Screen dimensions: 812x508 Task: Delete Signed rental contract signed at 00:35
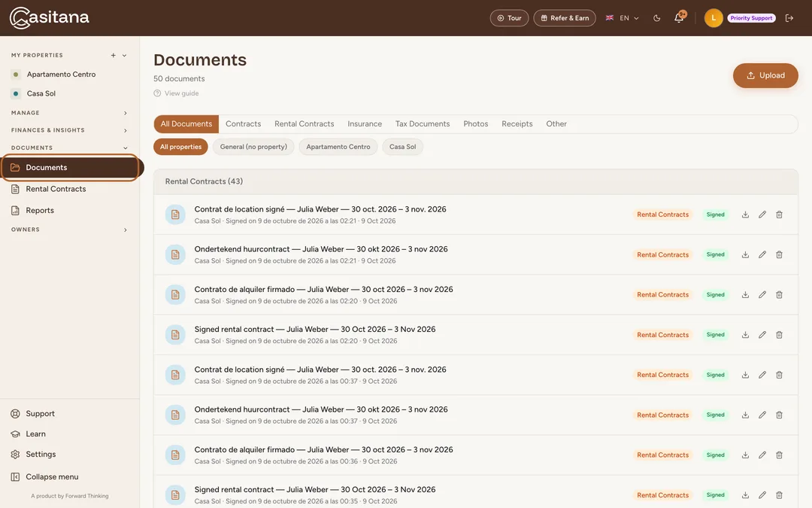pyautogui.click(x=779, y=495)
